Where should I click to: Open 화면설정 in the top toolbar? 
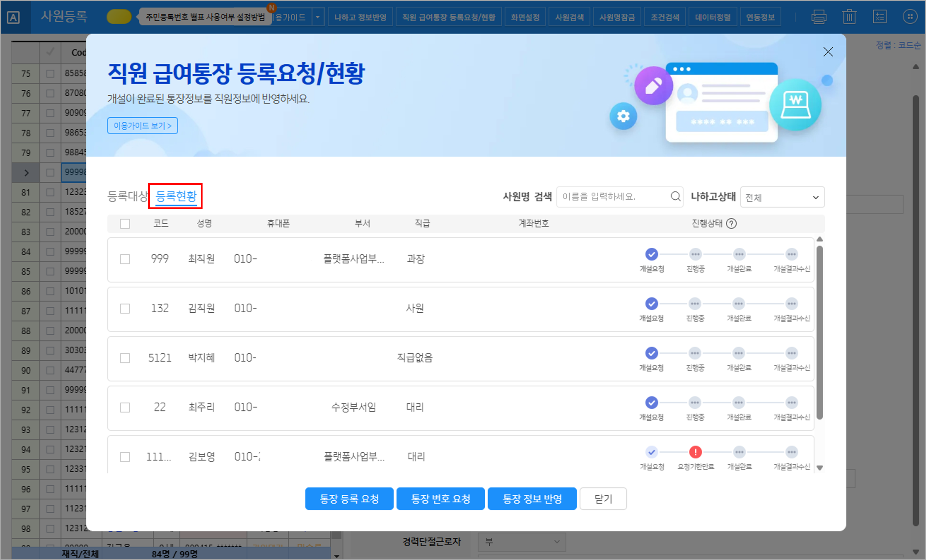click(x=525, y=17)
